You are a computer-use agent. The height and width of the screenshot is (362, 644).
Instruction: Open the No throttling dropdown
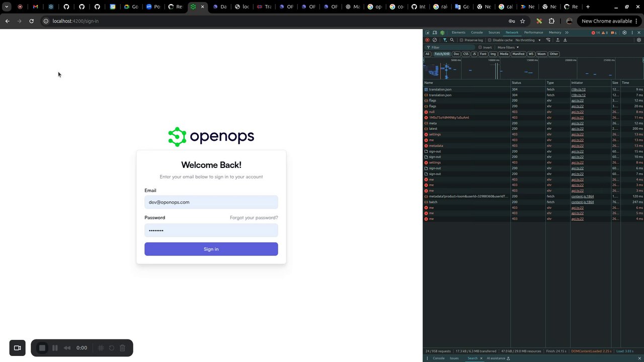tap(528, 40)
